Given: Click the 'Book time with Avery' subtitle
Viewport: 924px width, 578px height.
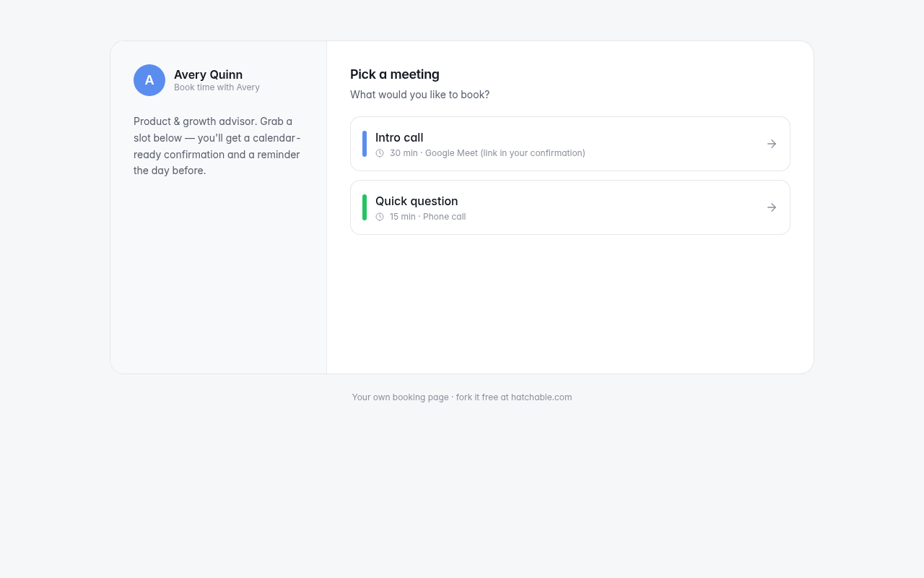Looking at the screenshot, I should [x=217, y=87].
